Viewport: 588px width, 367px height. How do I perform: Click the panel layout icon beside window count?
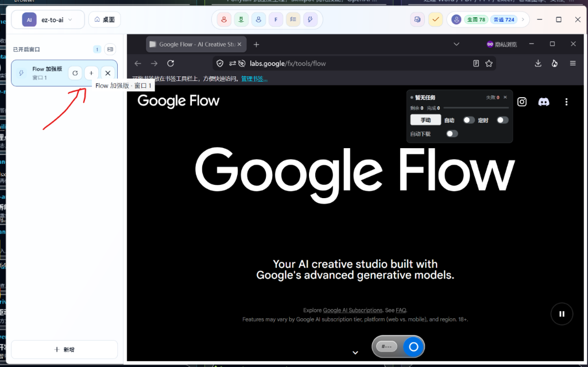click(x=110, y=49)
